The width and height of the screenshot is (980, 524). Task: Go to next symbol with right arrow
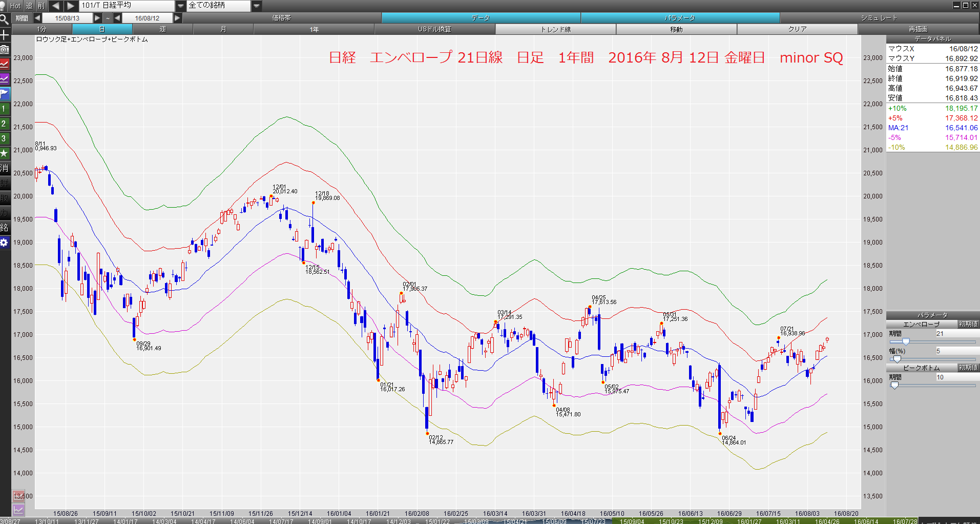(x=71, y=6)
